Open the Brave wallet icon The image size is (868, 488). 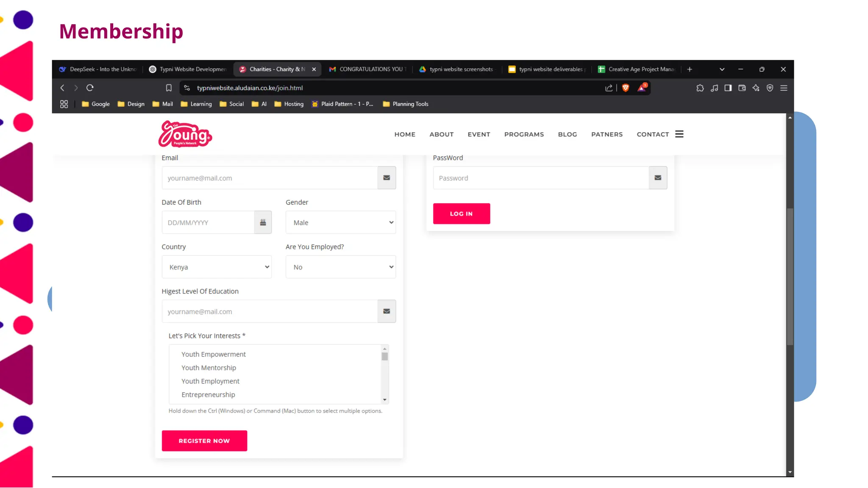(x=742, y=88)
